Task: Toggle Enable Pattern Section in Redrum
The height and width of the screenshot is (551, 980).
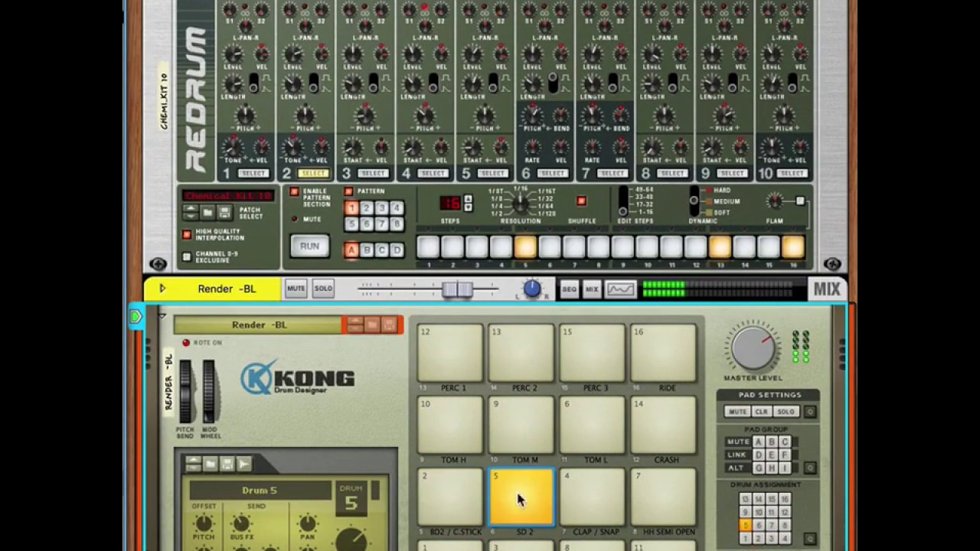Action: click(294, 192)
